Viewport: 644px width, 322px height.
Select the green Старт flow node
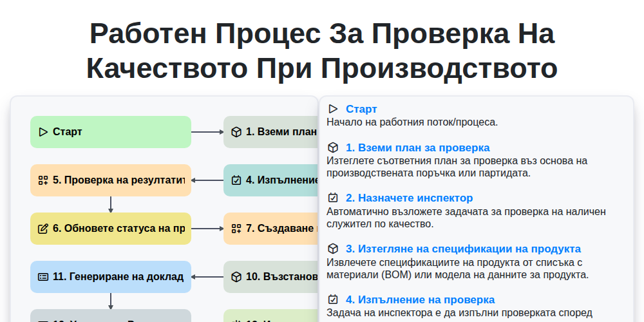point(111,132)
